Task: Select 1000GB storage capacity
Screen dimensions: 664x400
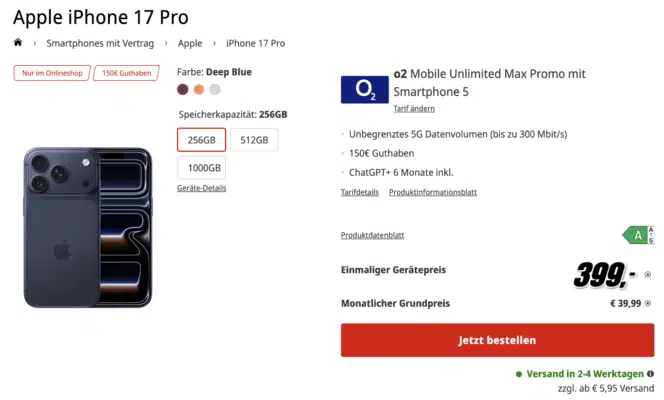Action: click(205, 168)
